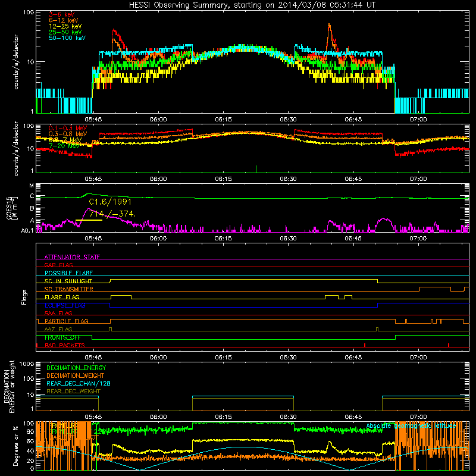Click the 06:45 tick label under the Flags panel
The height and width of the screenshot is (476, 476).
pos(353,358)
